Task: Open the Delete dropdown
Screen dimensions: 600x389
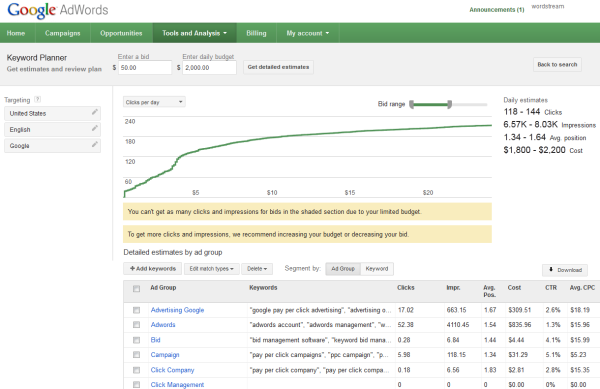Action: click(257, 269)
